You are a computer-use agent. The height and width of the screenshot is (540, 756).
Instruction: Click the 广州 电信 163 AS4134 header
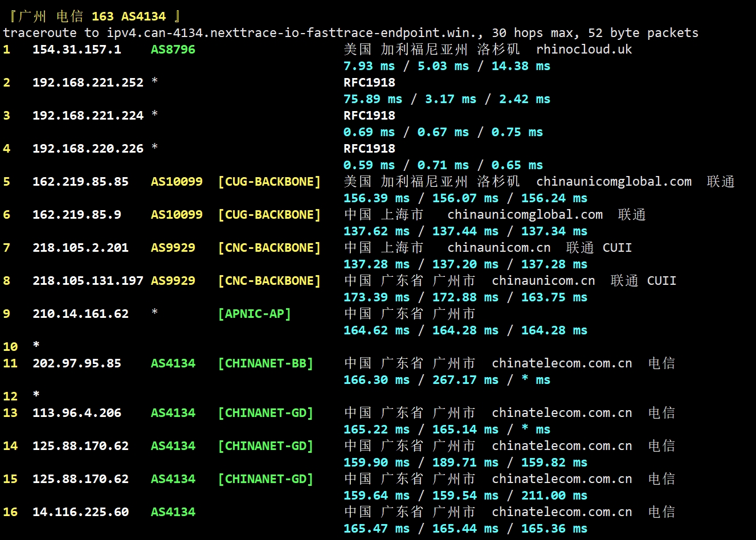pos(95,17)
